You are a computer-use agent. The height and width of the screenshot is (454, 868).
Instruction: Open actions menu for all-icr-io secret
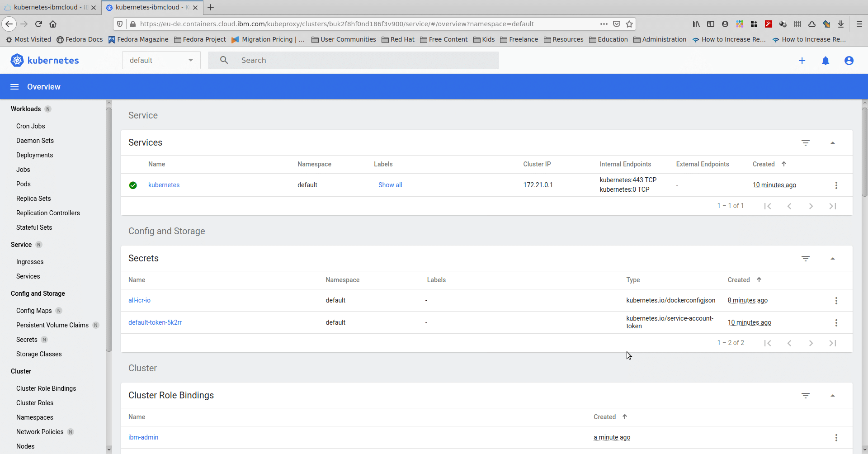pyautogui.click(x=836, y=301)
